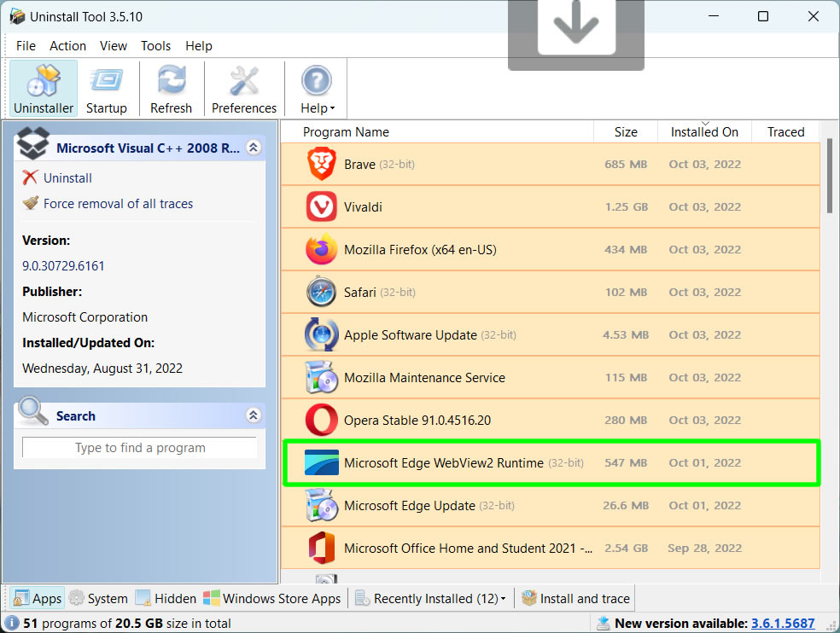Click the Oct 01, 2022 date for Edge Update
The image size is (840, 633).
704,506
